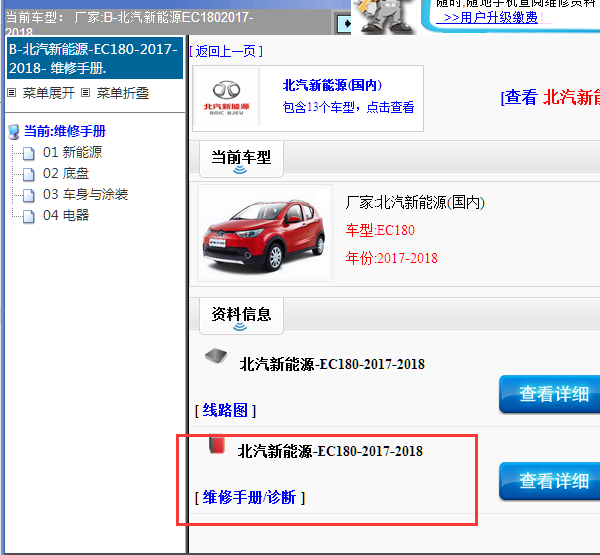Click 查看详细 button for 线路图
Screen dimensions: 600x555
coord(550,394)
